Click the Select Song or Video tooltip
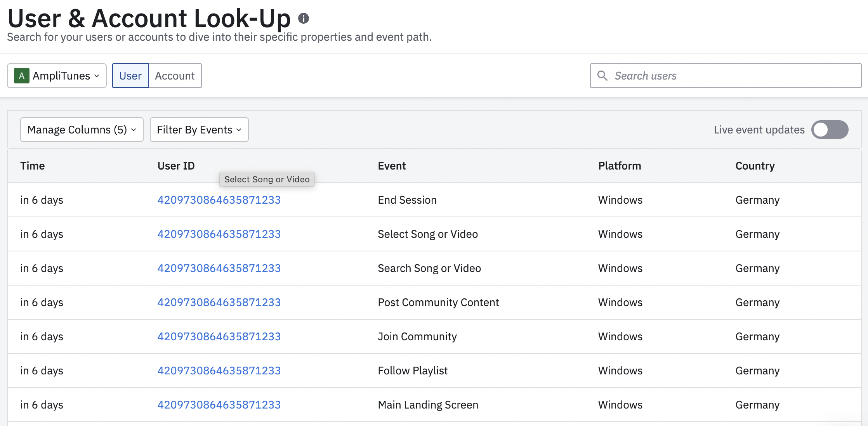 pos(267,179)
